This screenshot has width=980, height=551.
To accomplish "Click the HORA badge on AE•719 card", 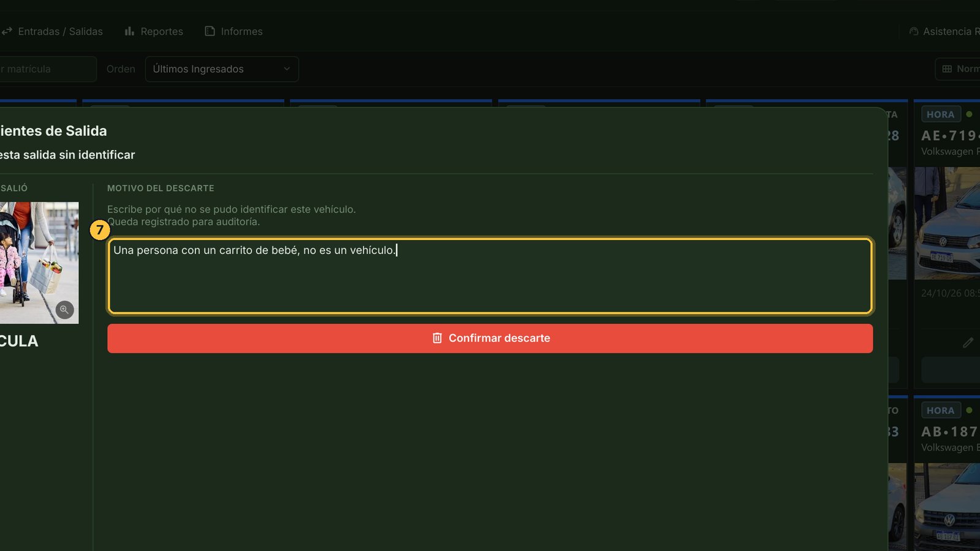I will tap(941, 114).
